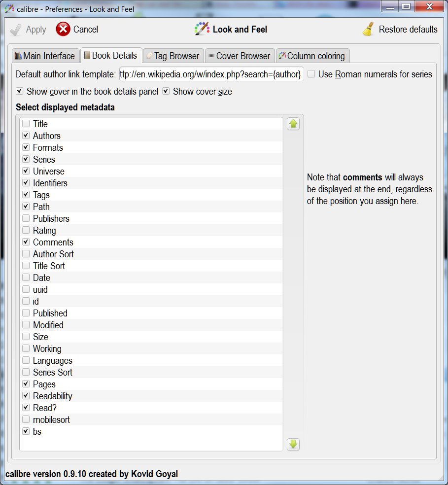Click the red Cancel X icon
The height and width of the screenshot is (485, 448).
(63, 29)
